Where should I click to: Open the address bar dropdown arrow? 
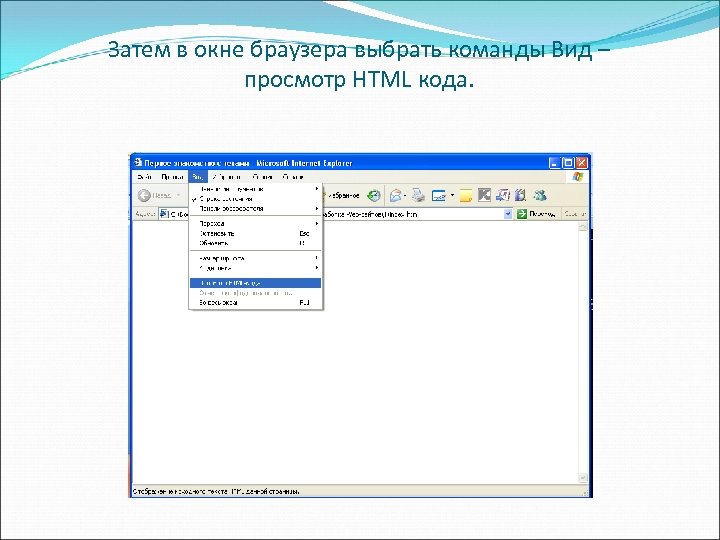pyautogui.click(x=507, y=214)
